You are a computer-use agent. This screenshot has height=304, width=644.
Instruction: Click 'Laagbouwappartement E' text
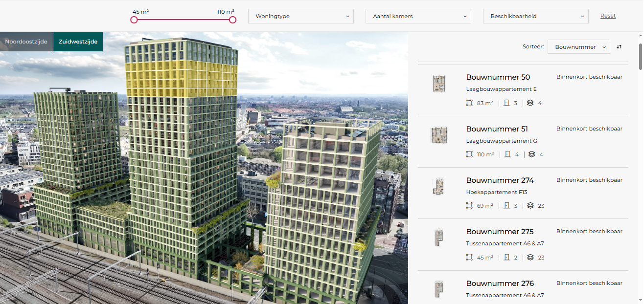pos(501,89)
